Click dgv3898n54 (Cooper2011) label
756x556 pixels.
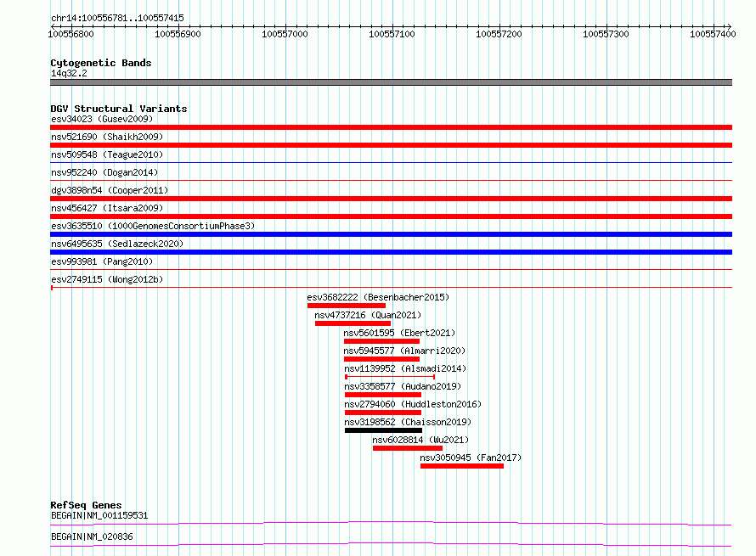pyautogui.click(x=110, y=190)
